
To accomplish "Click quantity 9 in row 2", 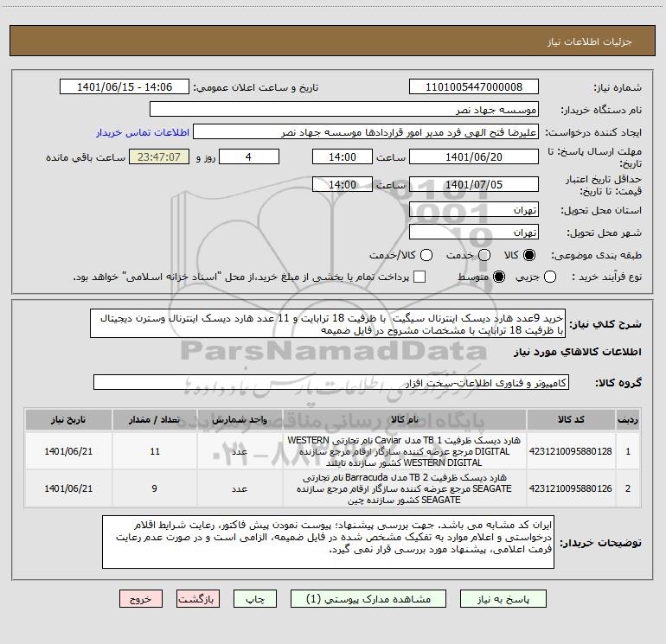I will point(155,488).
